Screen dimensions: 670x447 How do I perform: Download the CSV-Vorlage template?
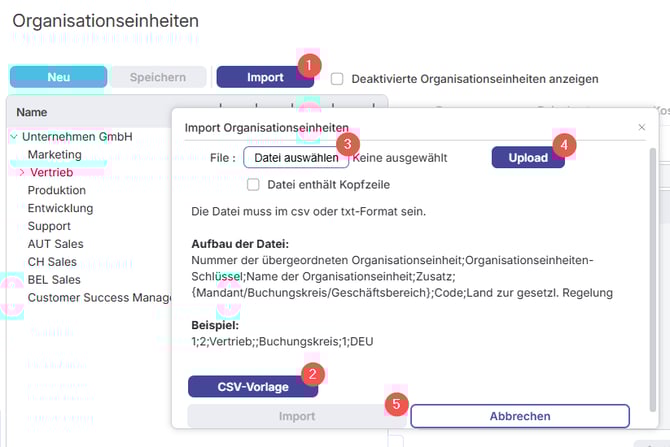(x=253, y=387)
